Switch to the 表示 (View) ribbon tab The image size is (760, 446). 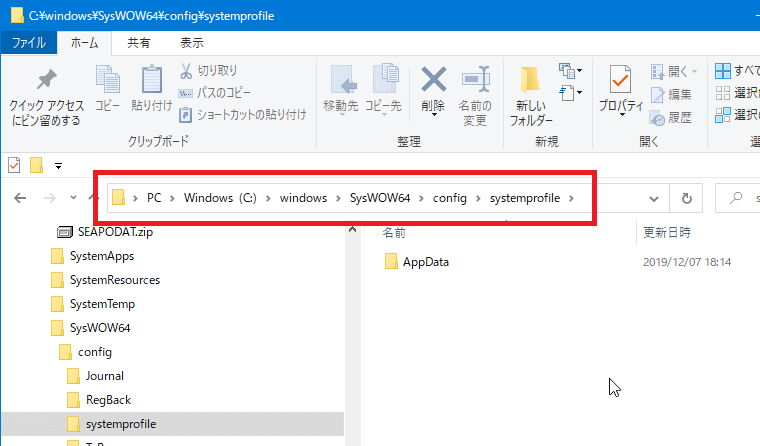(x=191, y=43)
